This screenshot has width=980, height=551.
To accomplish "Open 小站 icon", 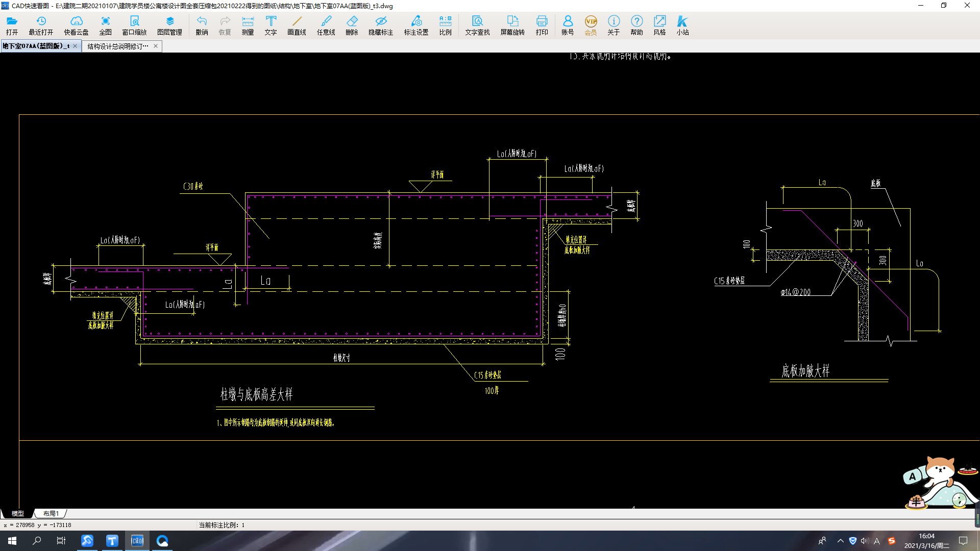I will point(682,26).
